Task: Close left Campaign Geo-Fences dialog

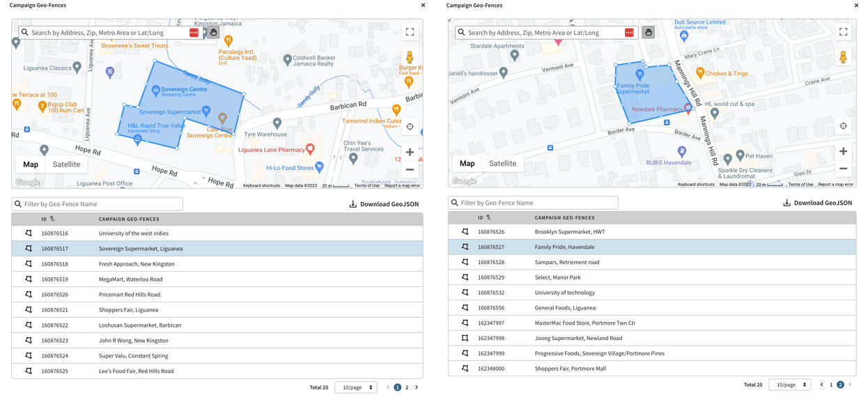Action: (x=423, y=6)
